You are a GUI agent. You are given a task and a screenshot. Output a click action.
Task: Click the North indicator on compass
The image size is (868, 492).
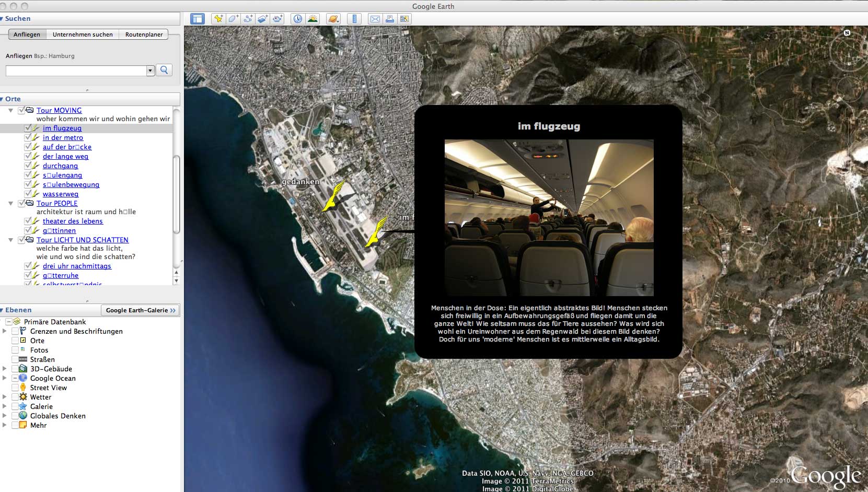point(847,33)
